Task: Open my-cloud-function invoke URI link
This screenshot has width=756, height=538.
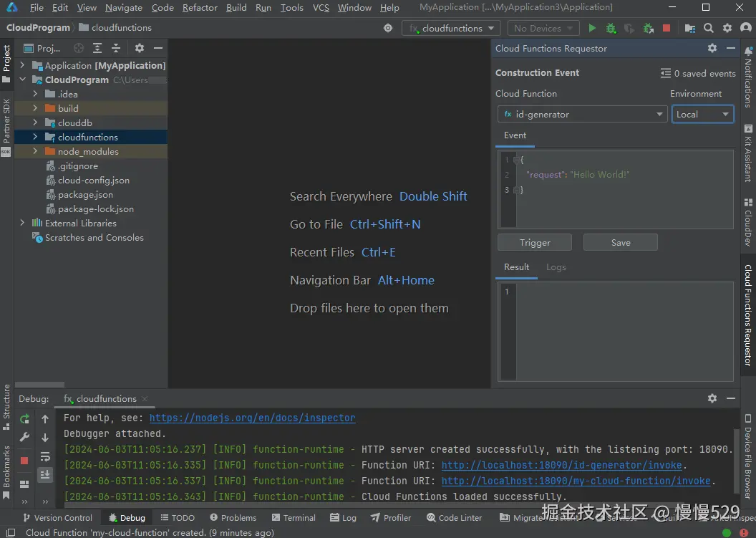Action: pyautogui.click(x=576, y=481)
